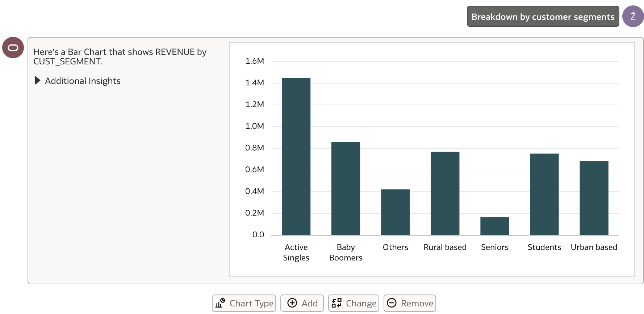Image resolution: width=644 pixels, height=314 pixels.
Task: Select the Seniors bar
Action: click(494, 226)
